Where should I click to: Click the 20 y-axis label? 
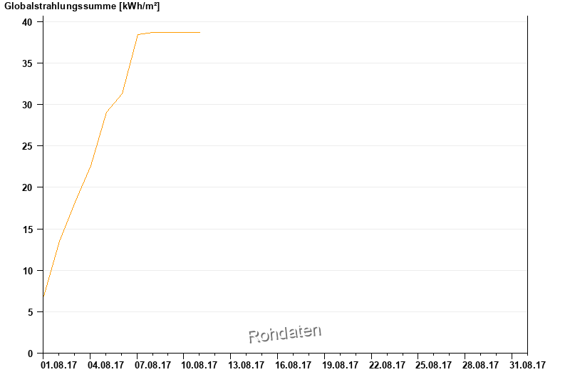coord(28,187)
